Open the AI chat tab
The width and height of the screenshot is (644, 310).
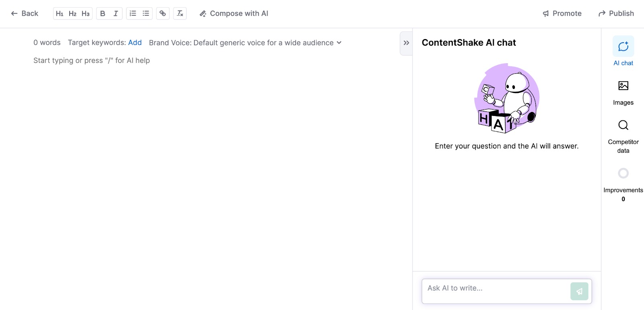[x=623, y=51]
